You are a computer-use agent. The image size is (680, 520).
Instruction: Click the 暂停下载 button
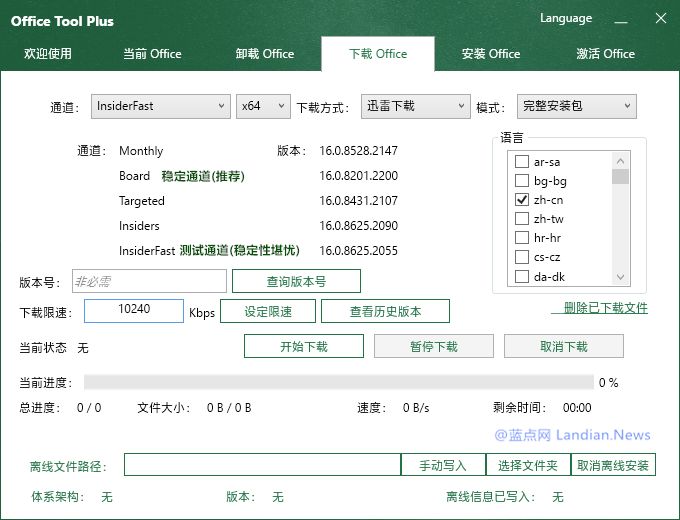434,346
